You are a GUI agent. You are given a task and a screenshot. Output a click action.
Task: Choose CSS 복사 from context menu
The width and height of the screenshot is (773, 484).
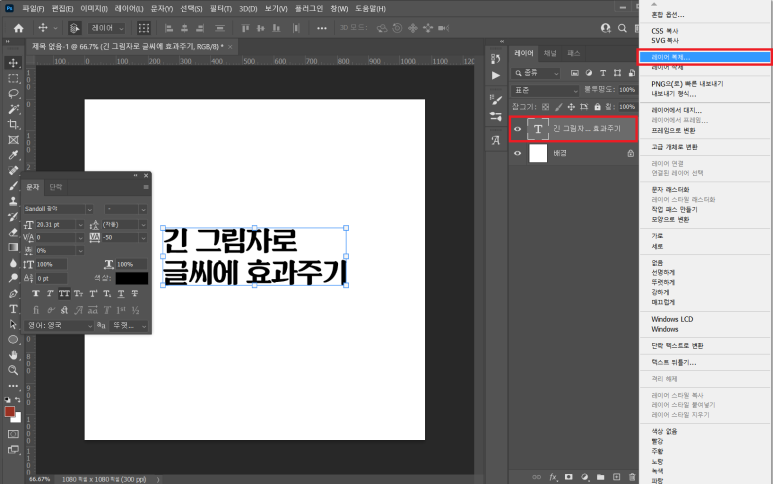click(x=665, y=31)
